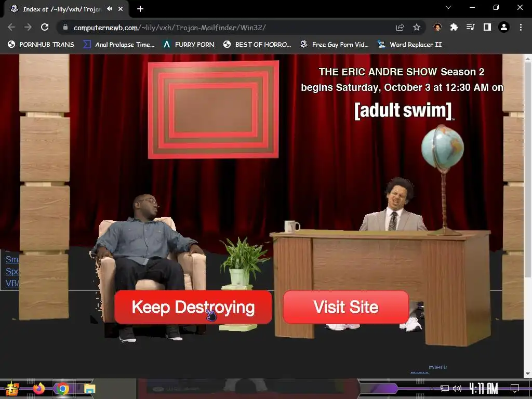Open a new browser tab
The image size is (532, 399).
click(140, 9)
